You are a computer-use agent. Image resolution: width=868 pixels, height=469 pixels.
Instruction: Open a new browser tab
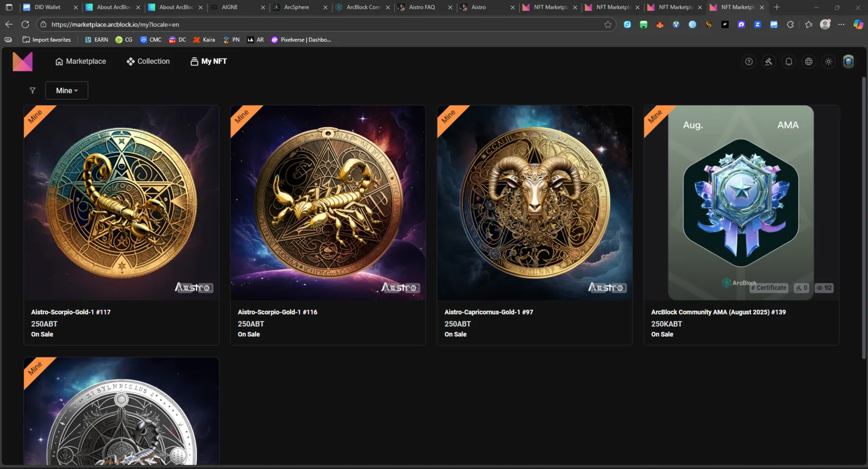777,7
